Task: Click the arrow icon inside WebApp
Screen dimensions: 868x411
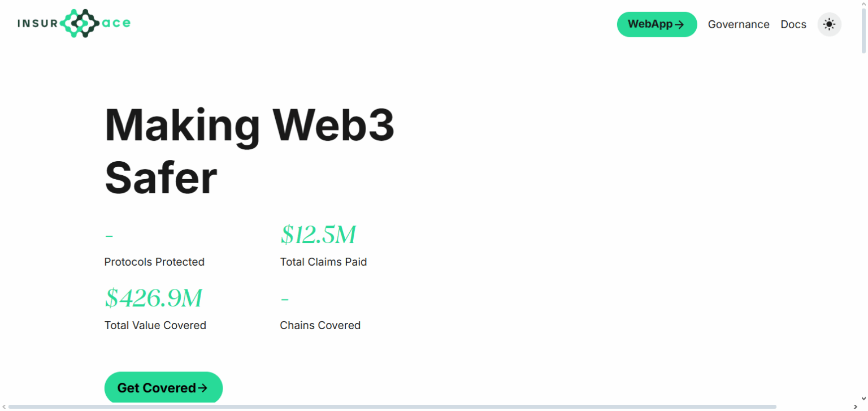Action: point(680,24)
